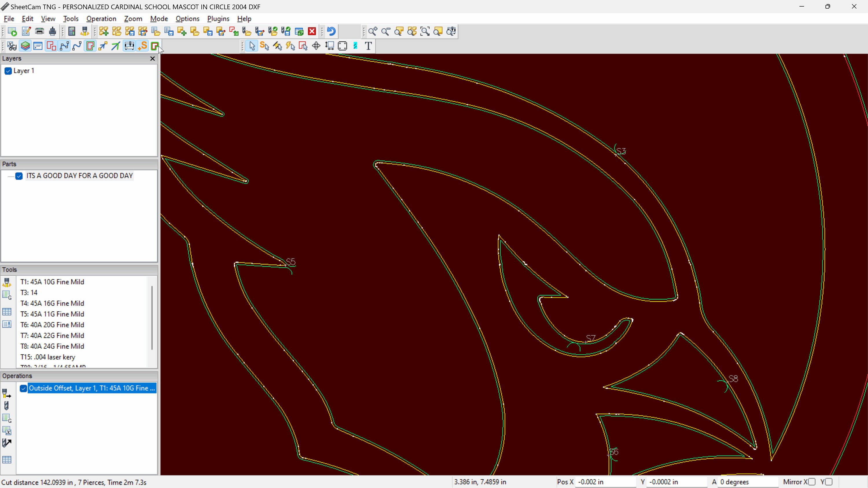Open the Print drawing icon

39,31
